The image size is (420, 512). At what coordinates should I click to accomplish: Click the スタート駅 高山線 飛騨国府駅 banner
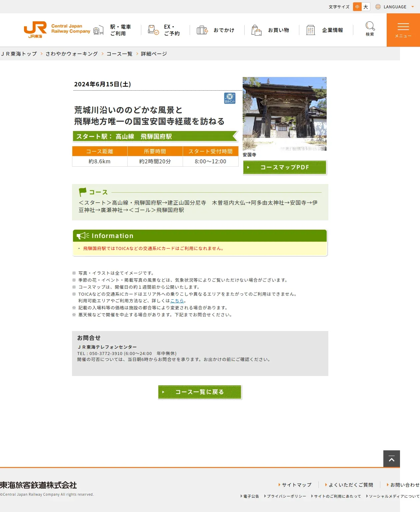tap(155, 136)
